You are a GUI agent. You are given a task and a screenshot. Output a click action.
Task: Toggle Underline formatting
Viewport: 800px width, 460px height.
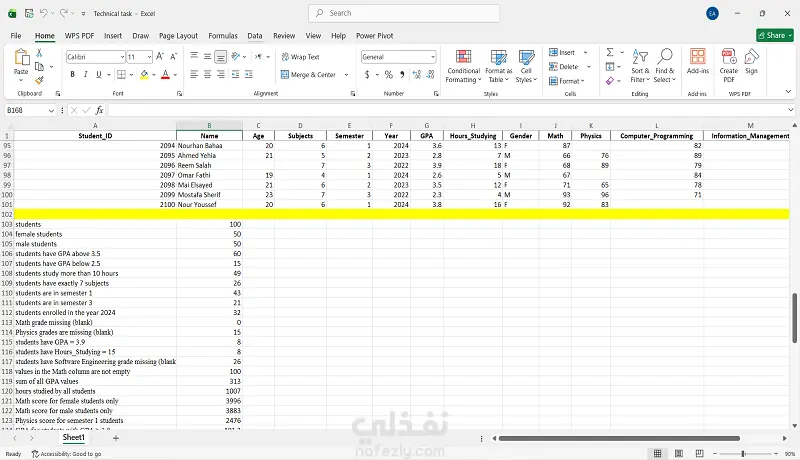click(x=98, y=74)
